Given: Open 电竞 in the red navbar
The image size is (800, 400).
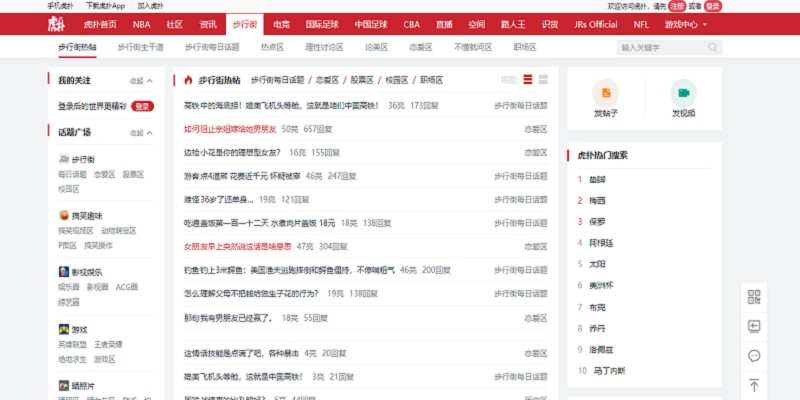Looking at the screenshot, I should click(x=281, y=24).
